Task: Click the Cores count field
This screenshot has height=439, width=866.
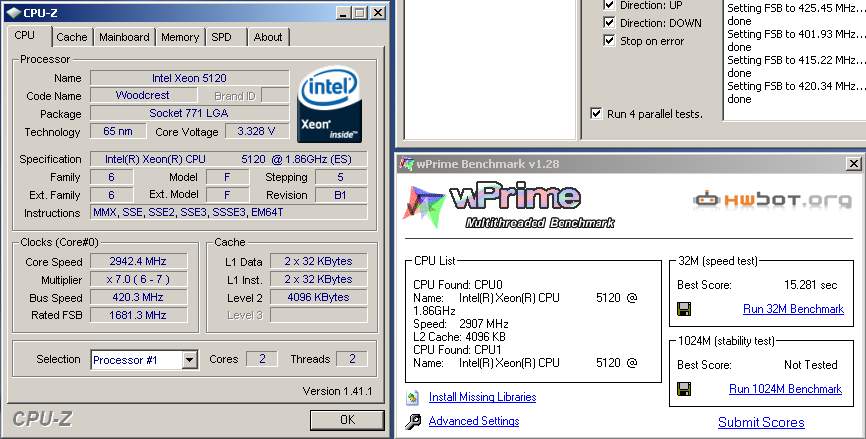Action: [x=262, y=359]
